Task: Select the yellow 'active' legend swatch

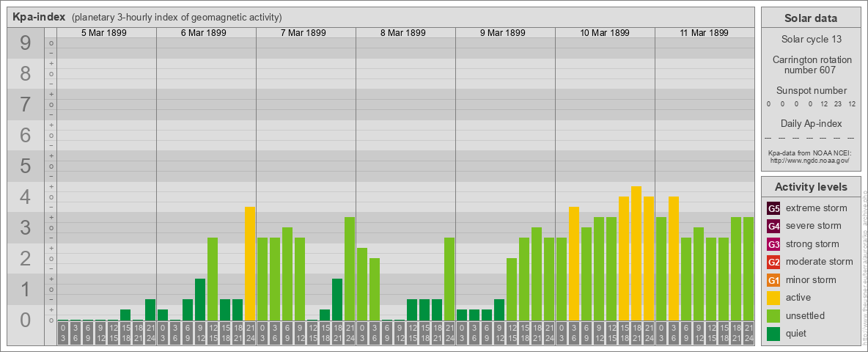Action: pos(773,298)
